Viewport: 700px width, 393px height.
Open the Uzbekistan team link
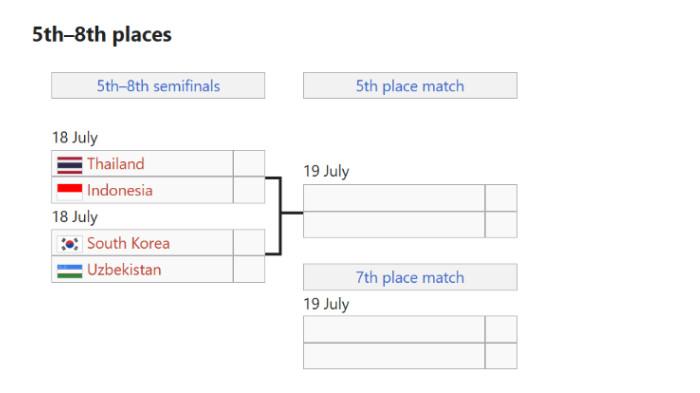click(x=124, y=270)
